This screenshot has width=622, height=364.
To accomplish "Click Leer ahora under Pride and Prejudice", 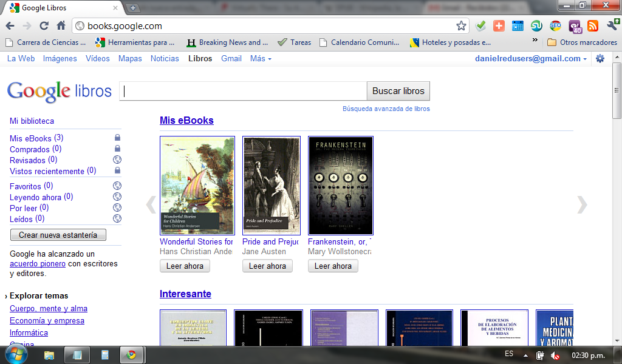I will (x=267, y=266).
